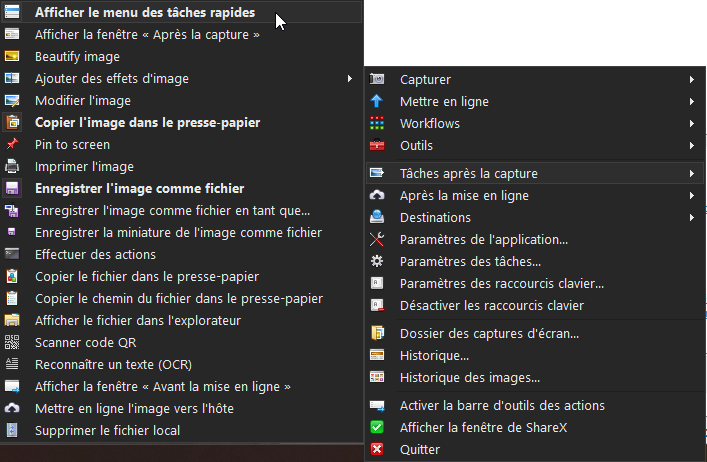Click the blue upload arrow icon for Mettre en ligne
Viewport: 707px width, 462px height.
click(377, 101)
